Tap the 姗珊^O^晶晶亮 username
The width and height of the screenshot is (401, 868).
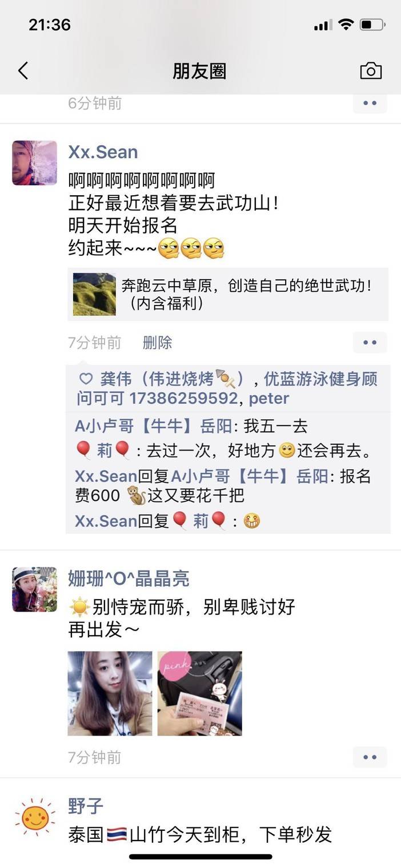click(129, 578)
